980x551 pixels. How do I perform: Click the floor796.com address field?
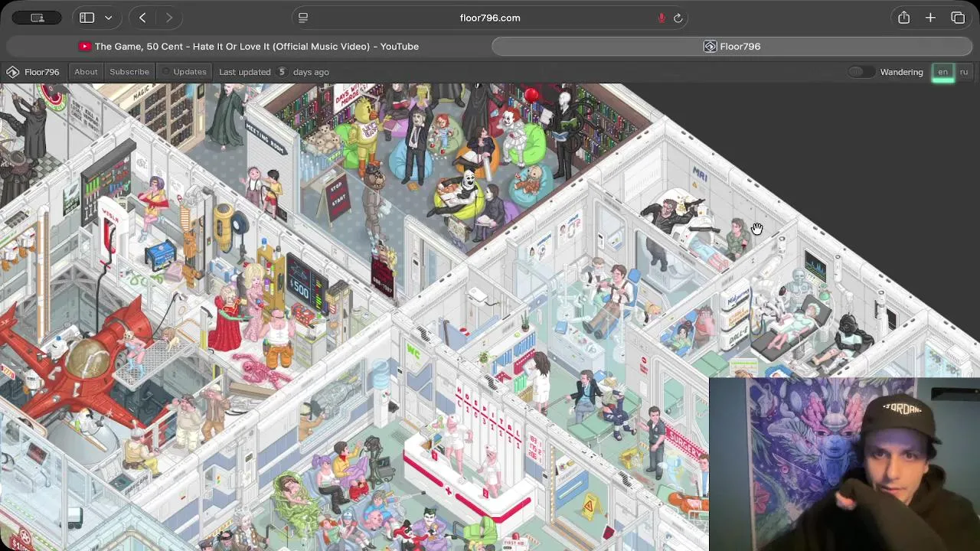[490, 18]
